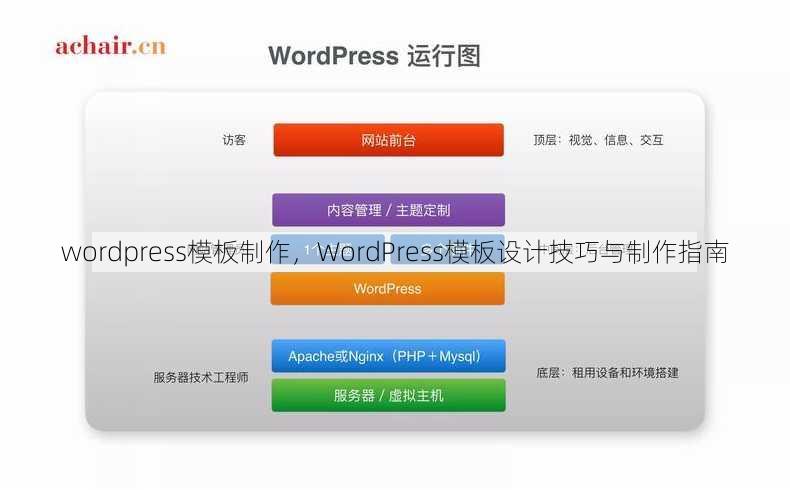
Task: Click the 底层：租用设备和环境搭建 text
Action: point(607,373)
